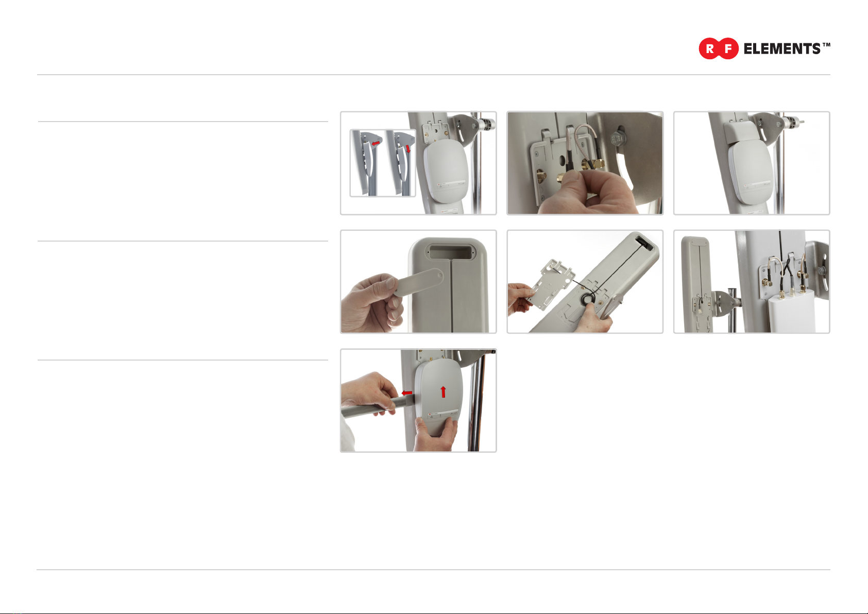Open the photo of fingers connecting cable
Screen dimensions: 868x614
[x=585, y=163]
